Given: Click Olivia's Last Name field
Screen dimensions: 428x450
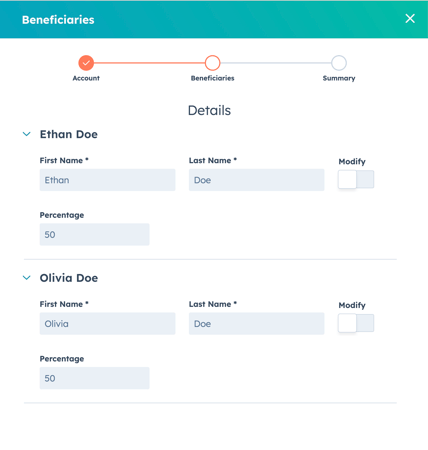Looking at the screenshot, I should [x=256, y=324].
